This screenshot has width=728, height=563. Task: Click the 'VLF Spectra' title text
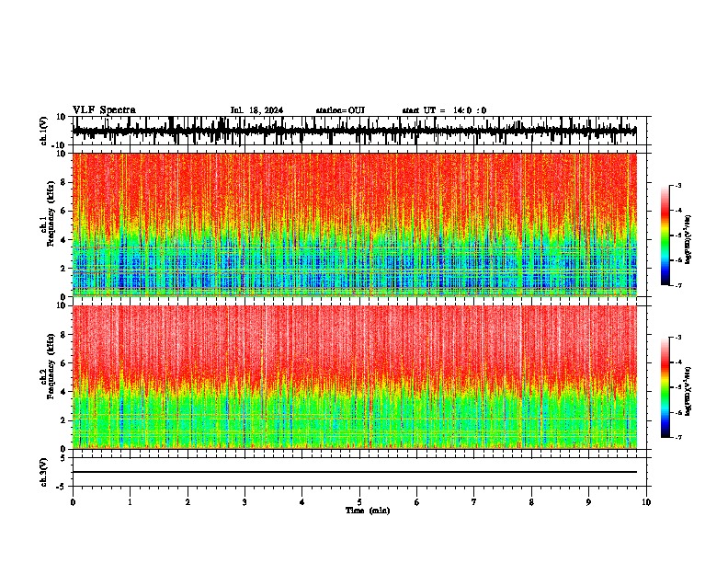(x=104, y=110)
